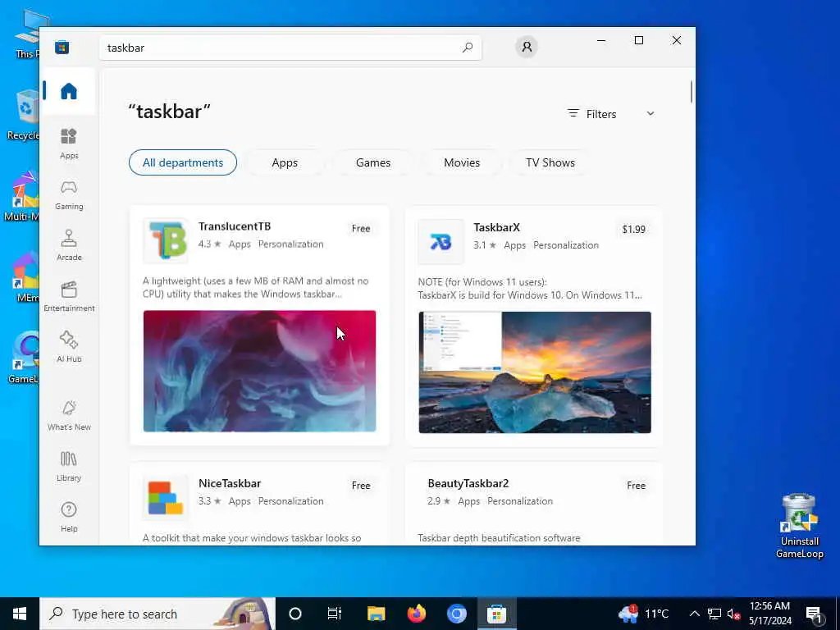Open the Entertainment section in sidebar

69,296
